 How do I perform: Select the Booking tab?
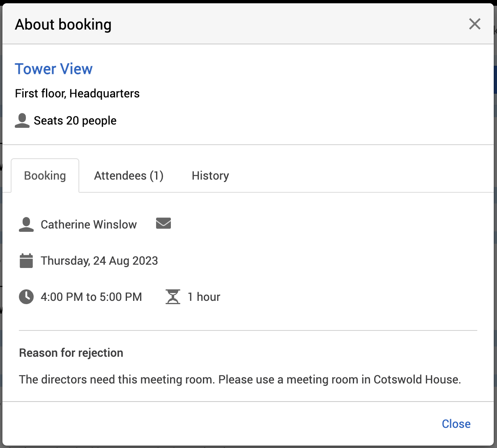tap(45, 176)
